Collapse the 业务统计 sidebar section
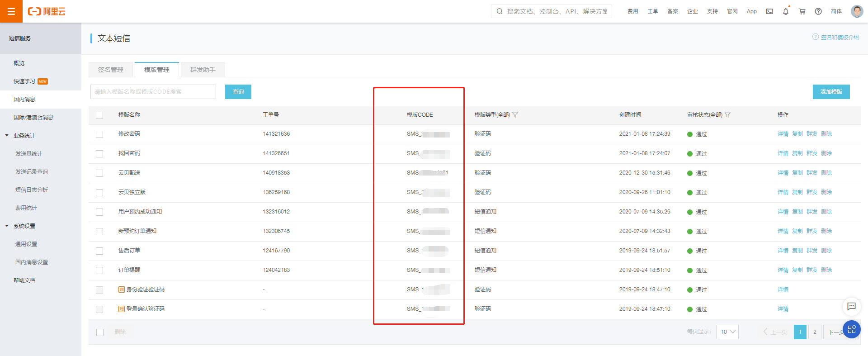This screenshot has height=356, width=868. (x=7, y=135)
